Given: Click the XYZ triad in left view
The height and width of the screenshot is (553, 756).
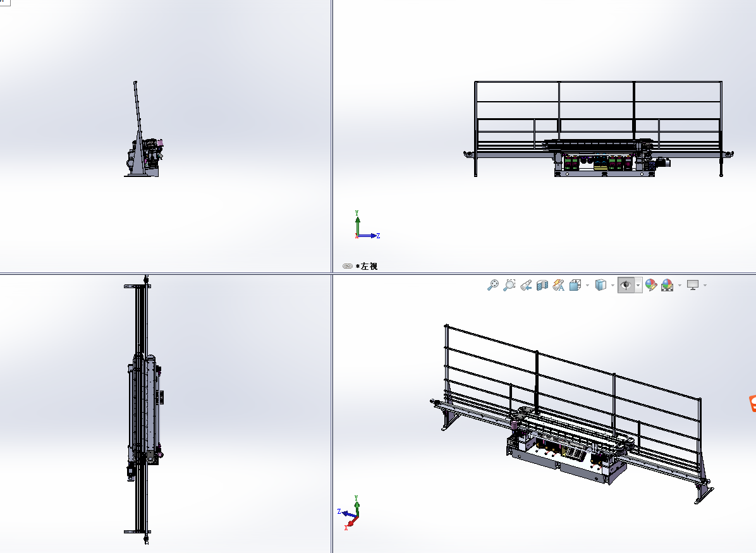Looking at the screenshot, I should point(367,225).
